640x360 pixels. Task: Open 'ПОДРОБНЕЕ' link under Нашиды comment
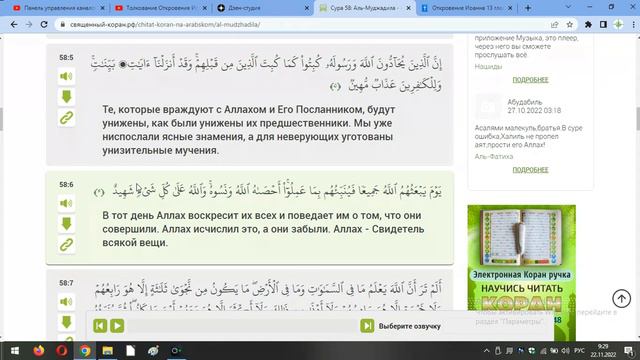pos(530,80)
